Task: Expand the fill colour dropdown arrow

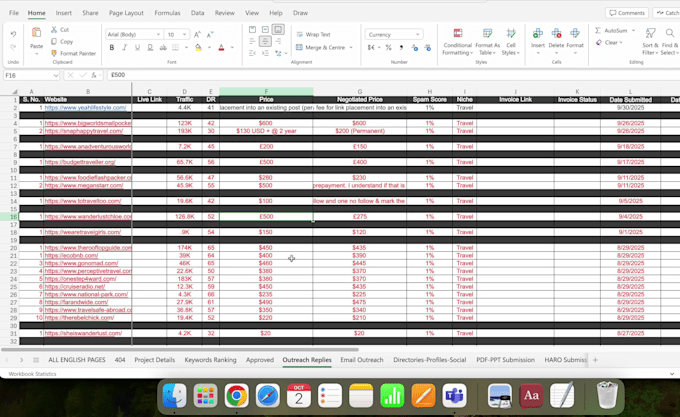Action: (x=209, y=48)
